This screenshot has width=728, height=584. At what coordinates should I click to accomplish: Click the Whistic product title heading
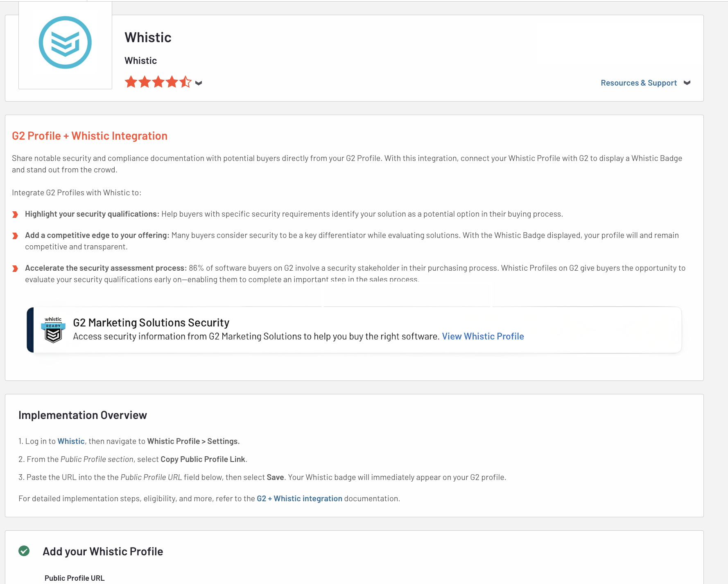(148, 37)
